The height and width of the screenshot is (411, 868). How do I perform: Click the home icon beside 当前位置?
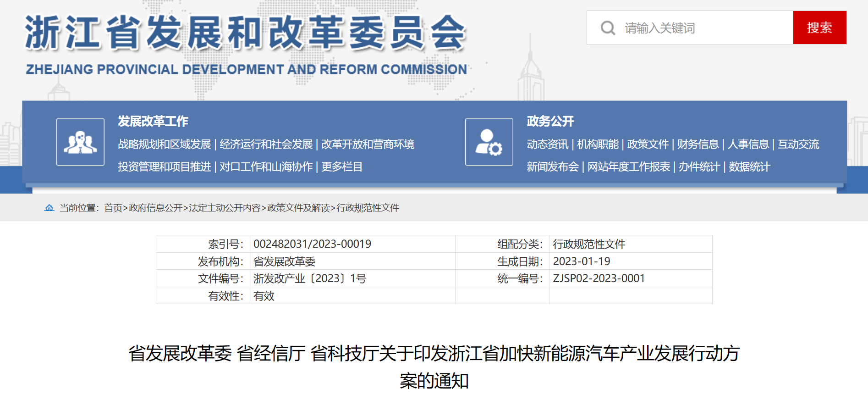(x=49, y=208)
